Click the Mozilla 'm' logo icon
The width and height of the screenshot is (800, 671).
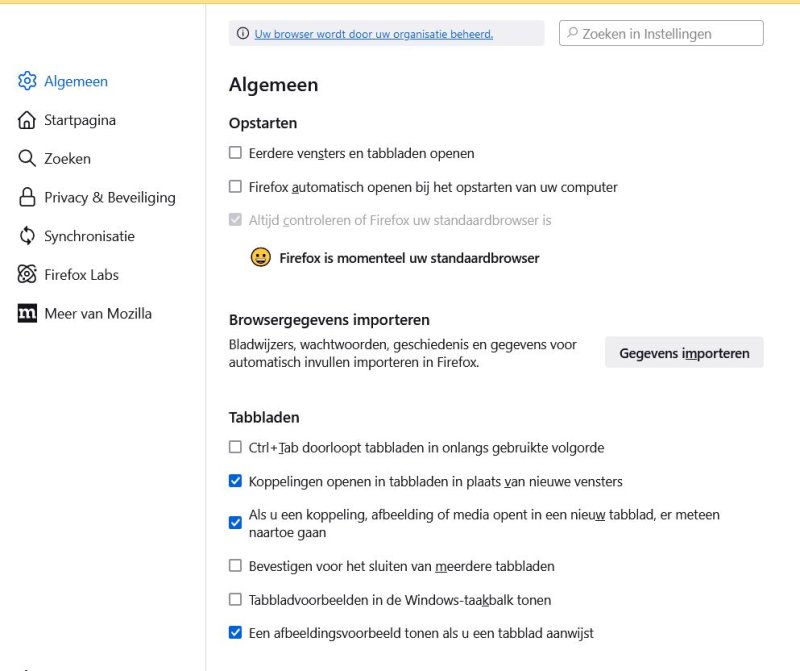(x=28, y=313)
